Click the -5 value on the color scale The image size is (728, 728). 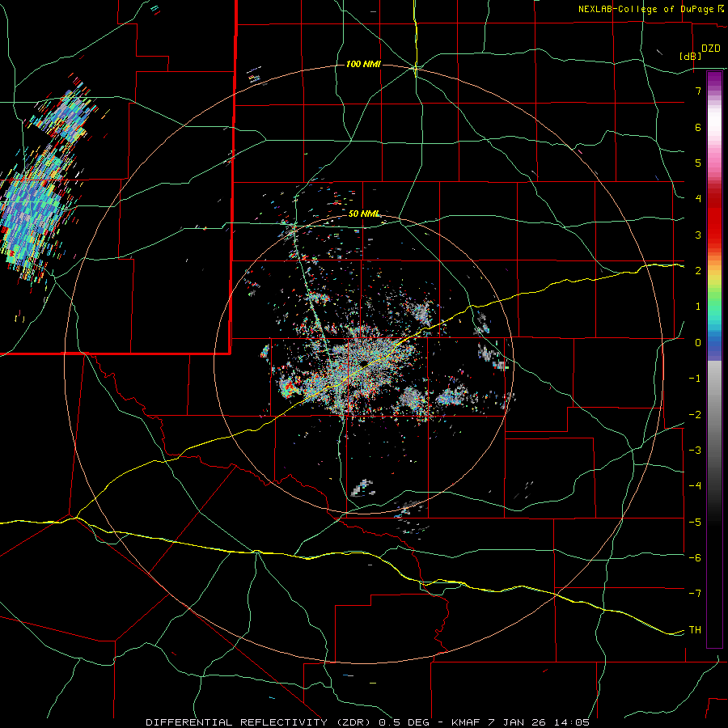coord(695,522)
